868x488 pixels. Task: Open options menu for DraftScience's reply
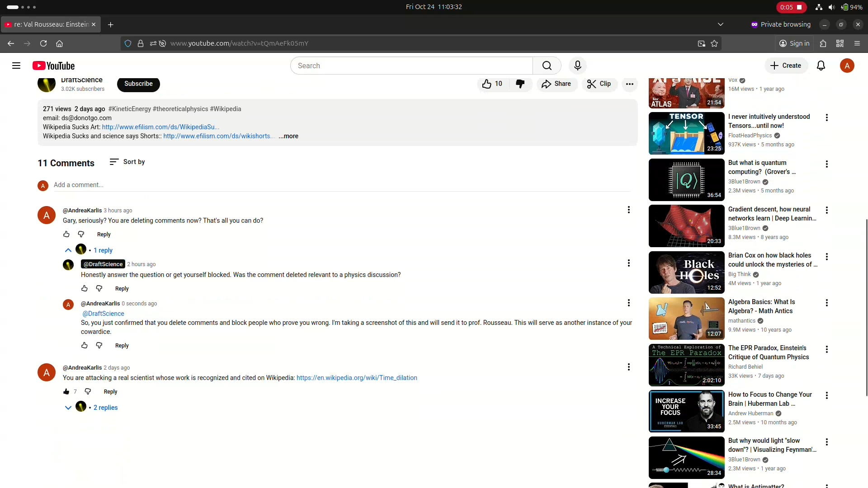pos(628,263)
